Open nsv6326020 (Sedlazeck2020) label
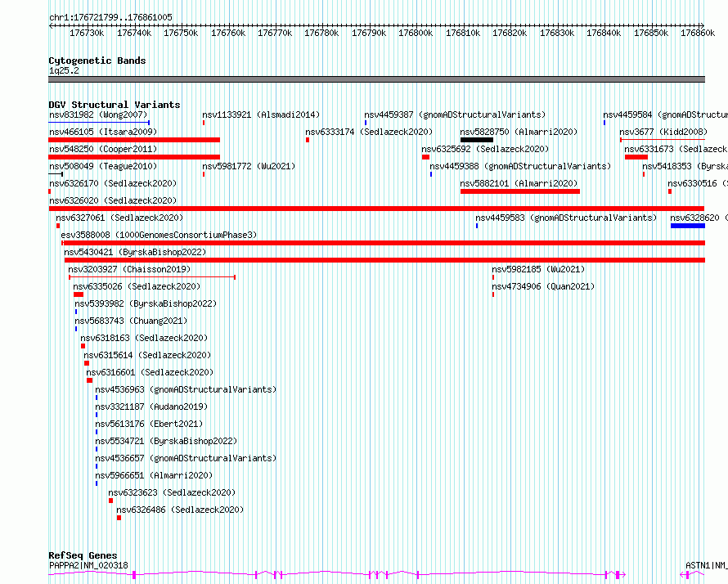Screen dimensions: 728x584 click(113, 200)
